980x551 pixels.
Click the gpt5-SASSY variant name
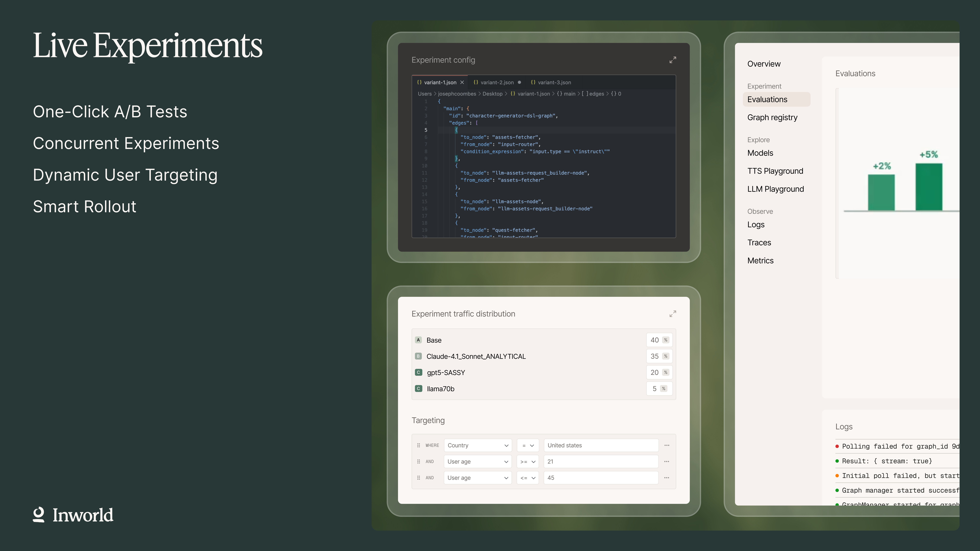(x=446, y=373)
